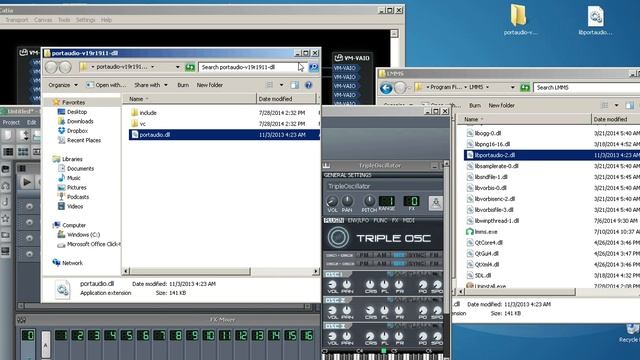Select PM modulation for OSC2+OSC3
This screenshot has width=640, height=360.
tap(363, 264)
